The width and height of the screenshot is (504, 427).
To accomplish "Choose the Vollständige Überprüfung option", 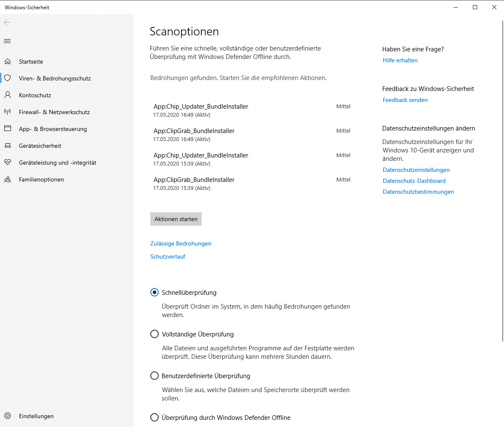I will point(155,334).
